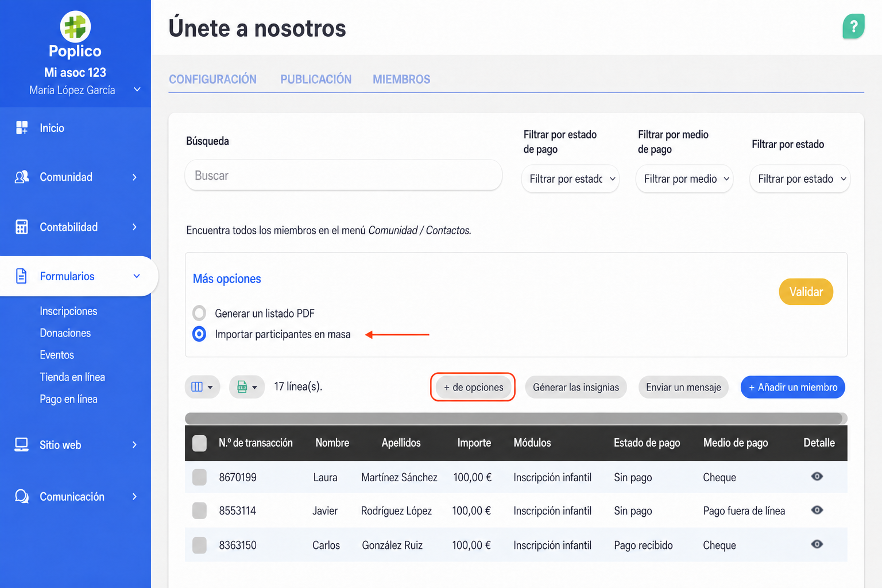Click Générar las insignias button

pyautogui.click(x=576, y=387)
